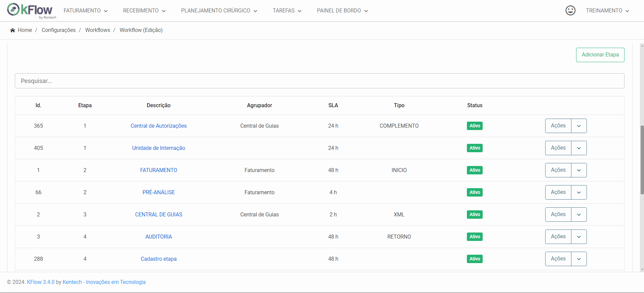
Task: Expand Ações dropdown arrow for CENTRAL DE GUIAS row
Action: point(579,214)
